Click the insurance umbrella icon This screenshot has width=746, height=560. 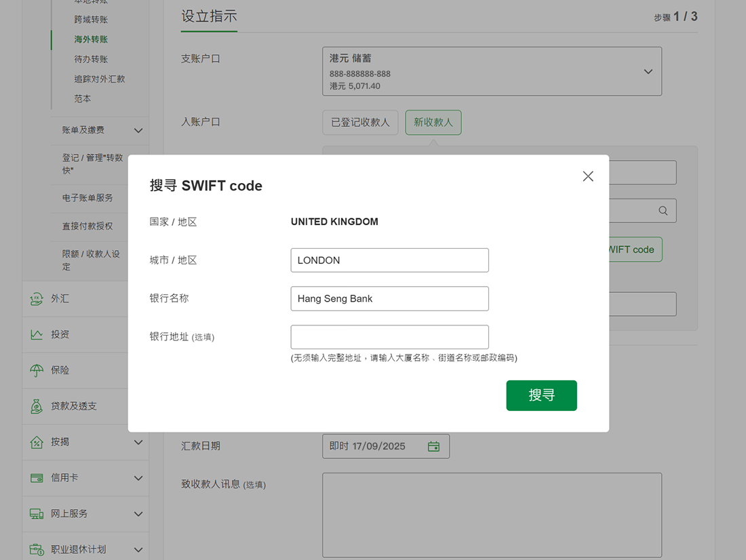[x=37, y=370]
